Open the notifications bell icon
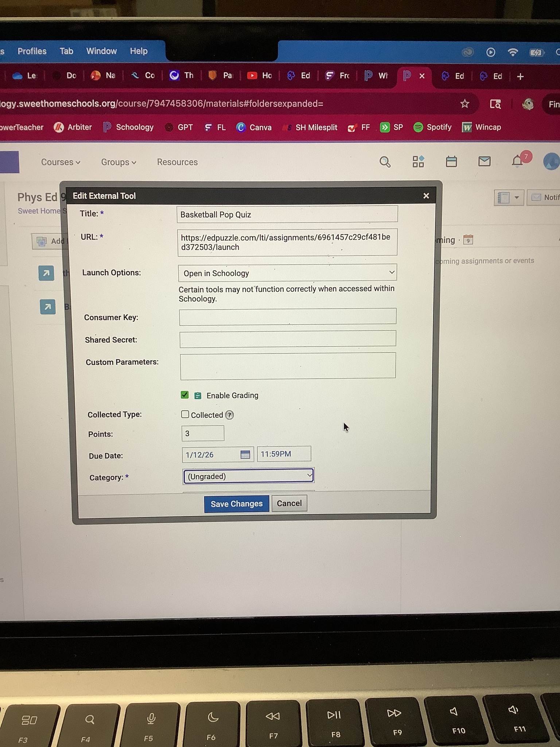Viewport: 560px width, 747px height. tap(517, 161)
